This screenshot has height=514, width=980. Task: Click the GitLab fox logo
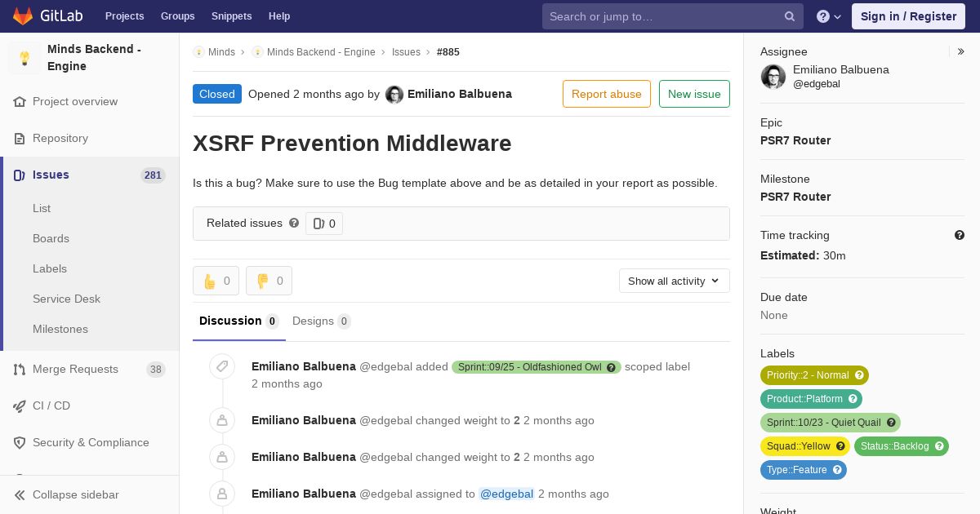pyautogui.click(x=23, y=16)
